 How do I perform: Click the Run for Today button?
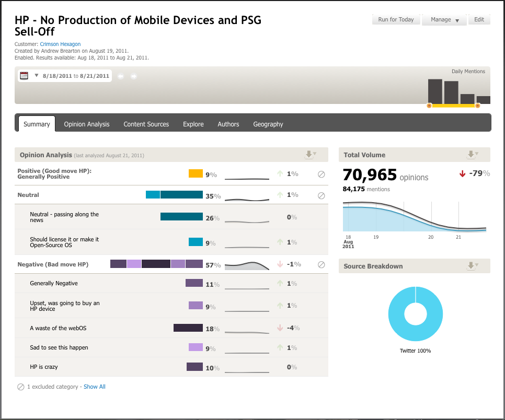(x=396, y=20)
